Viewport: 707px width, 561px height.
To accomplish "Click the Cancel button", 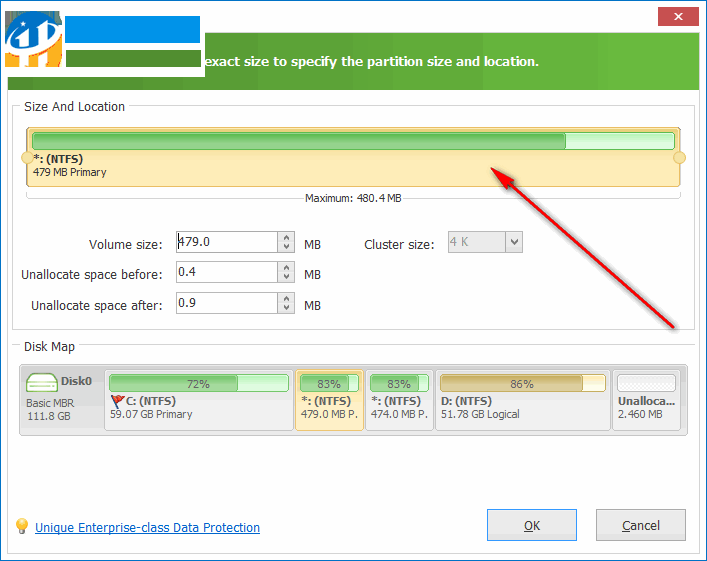I will click(x=641, y=525).
